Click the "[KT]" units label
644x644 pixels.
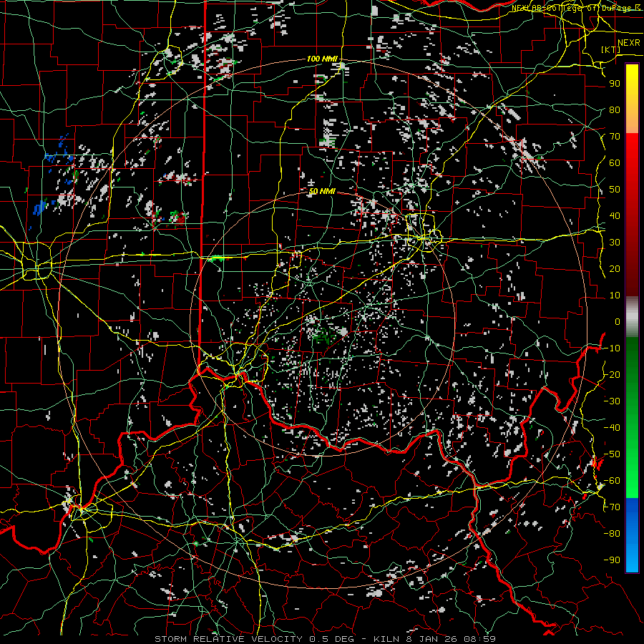pyautogui.click(x=611, y=49)
